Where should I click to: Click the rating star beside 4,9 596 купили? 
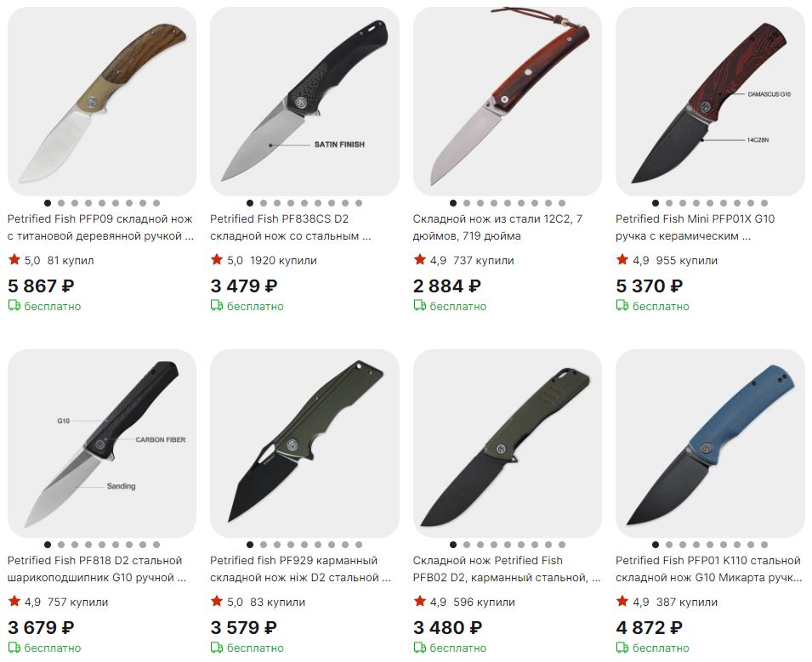419,601
